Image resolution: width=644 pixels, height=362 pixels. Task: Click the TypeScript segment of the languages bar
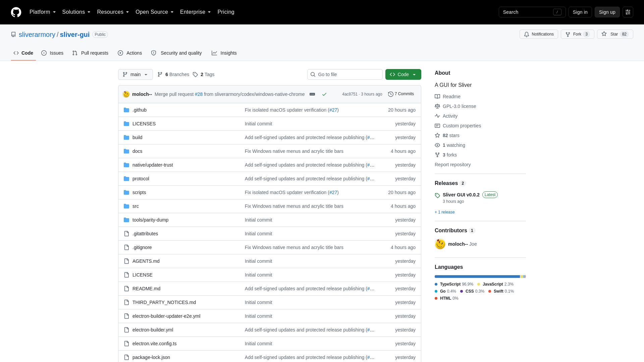[x=477, y=277]
